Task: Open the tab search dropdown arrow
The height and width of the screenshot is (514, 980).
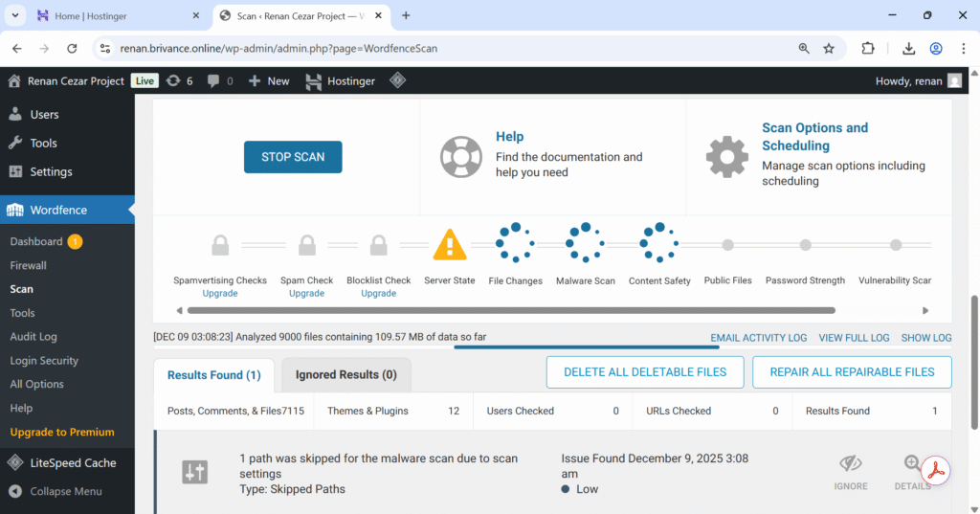Action: tap(16, 16)
